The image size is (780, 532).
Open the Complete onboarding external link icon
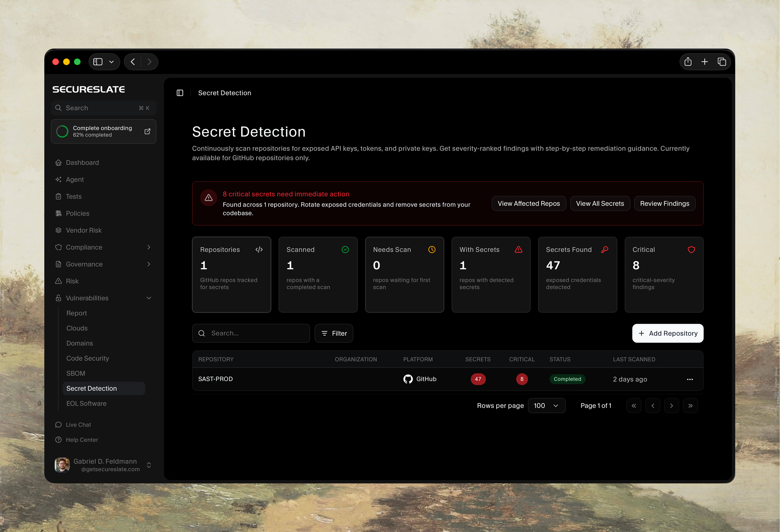point(147,131)
